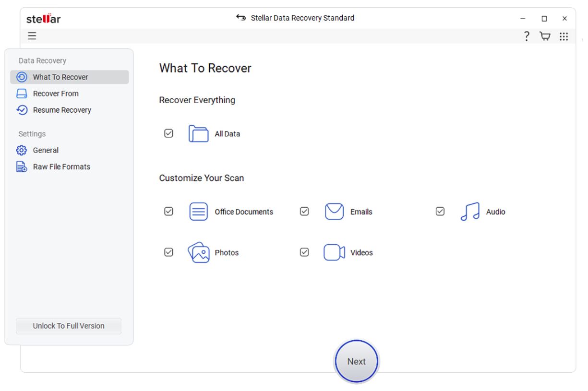The image size is (588, 391).
Task: Click the General settings gear icon
Action: coord(22,150)
